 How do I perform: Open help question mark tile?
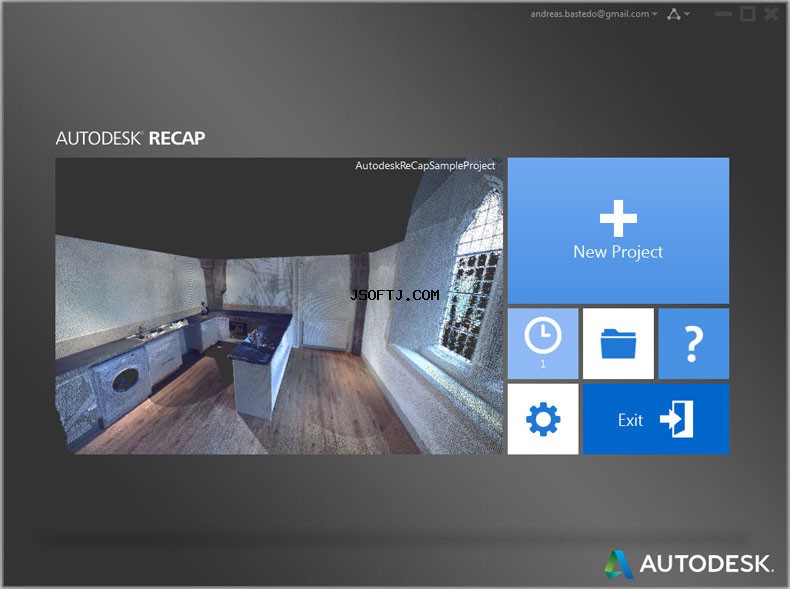[x=694, y=343]
